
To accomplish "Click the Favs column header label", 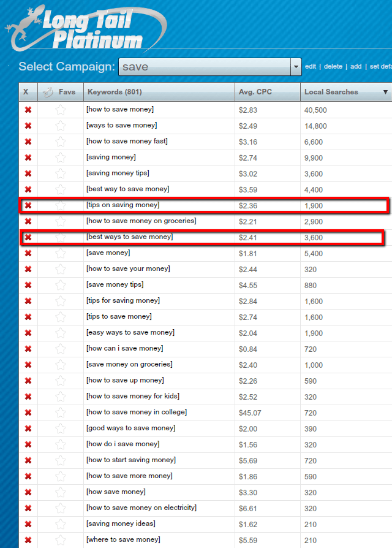I will [67, 92].
